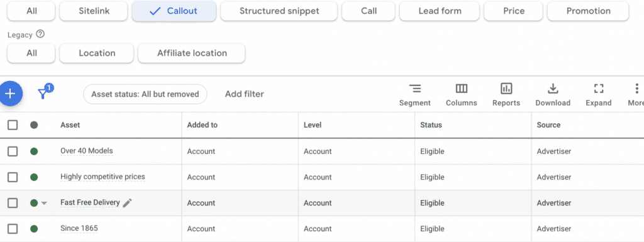This screenshot has width=644, height=242.
Task: Tick the select-all checkbox in table header
Action: [13, 125]
